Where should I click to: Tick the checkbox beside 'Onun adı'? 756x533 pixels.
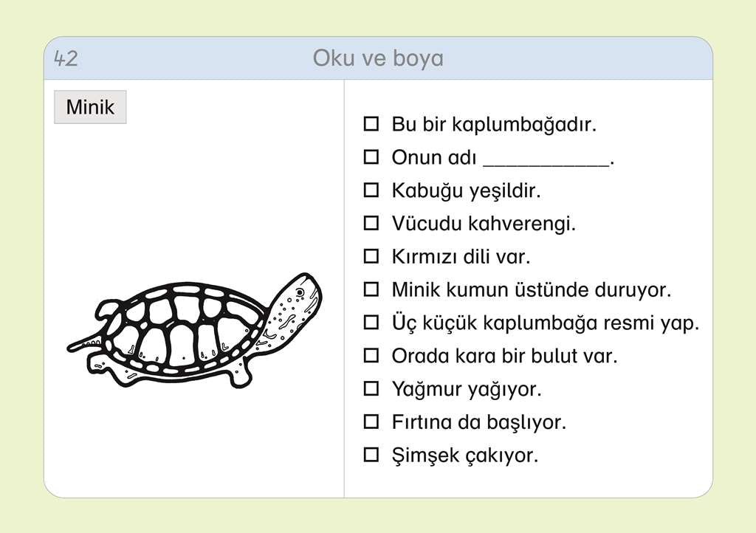pyautogui.click(x=371, y=157)
